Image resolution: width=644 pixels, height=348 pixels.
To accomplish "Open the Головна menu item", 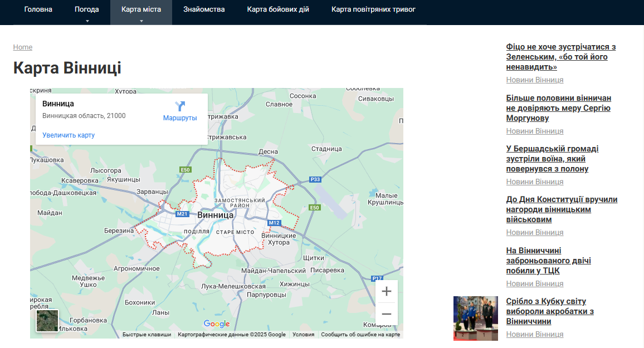I will point(38,9).
